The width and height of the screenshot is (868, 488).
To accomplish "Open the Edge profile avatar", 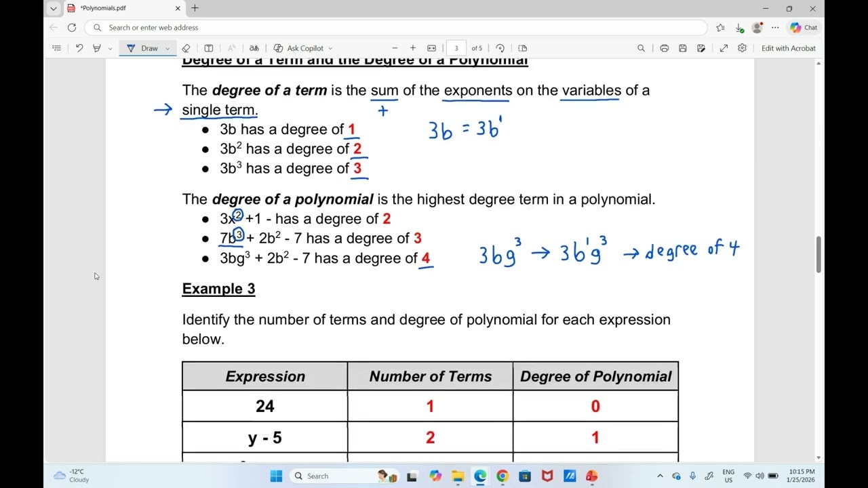I will click(x=757, y=28).
